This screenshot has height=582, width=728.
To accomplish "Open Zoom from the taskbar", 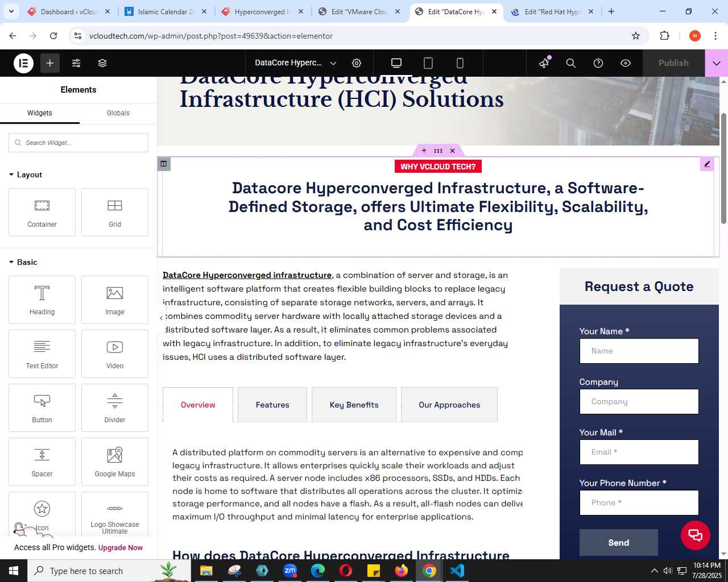I will (290, 571).
